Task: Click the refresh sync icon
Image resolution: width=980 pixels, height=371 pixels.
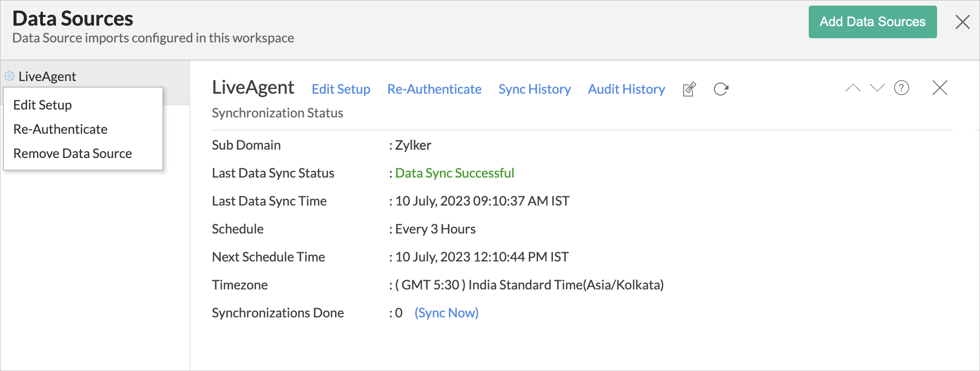Action: pos(721,89)
